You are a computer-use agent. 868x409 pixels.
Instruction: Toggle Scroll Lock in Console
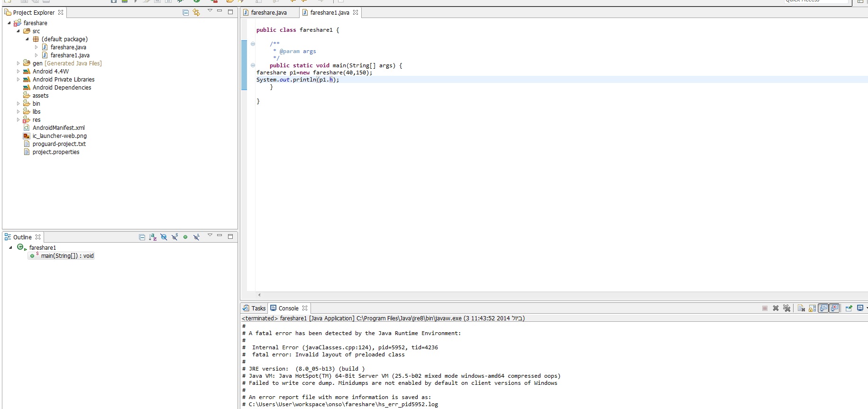pyautogui.click(x=812, y=308)
